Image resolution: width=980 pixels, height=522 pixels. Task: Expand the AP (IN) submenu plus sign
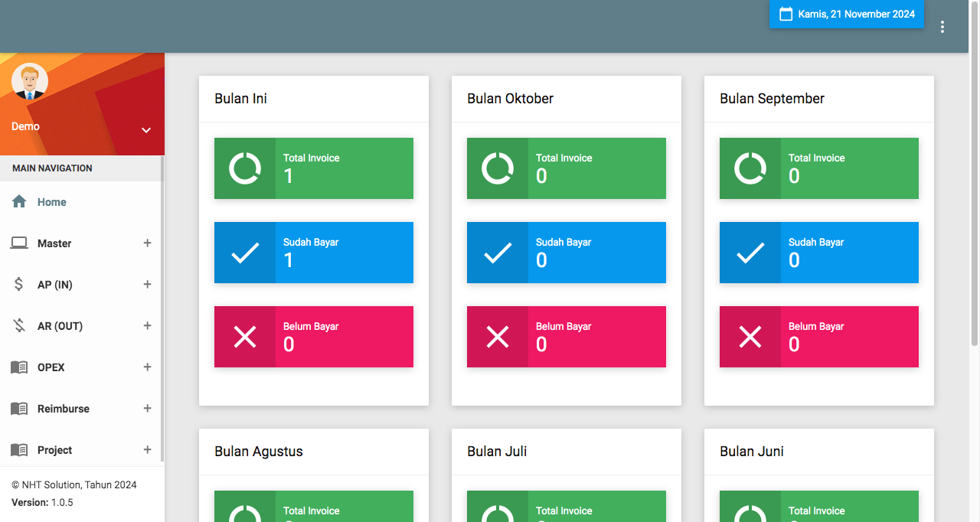click(x=147, y=285)
